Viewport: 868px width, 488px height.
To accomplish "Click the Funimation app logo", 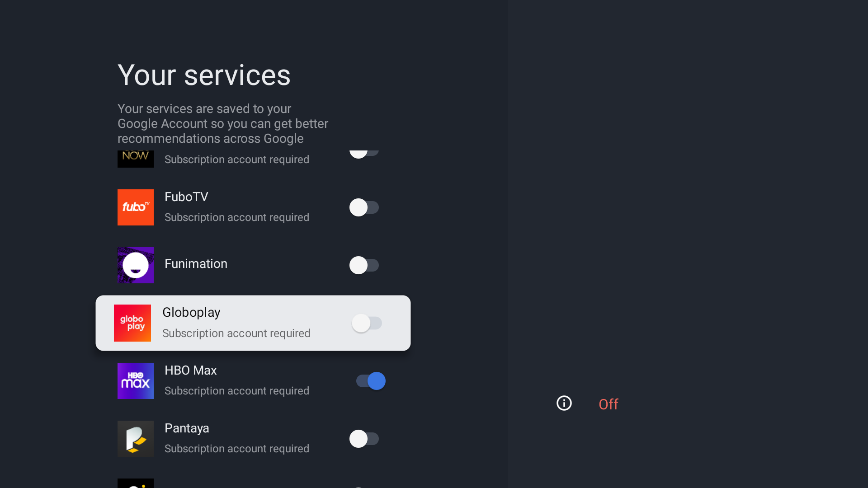I will tap(135, 265).
